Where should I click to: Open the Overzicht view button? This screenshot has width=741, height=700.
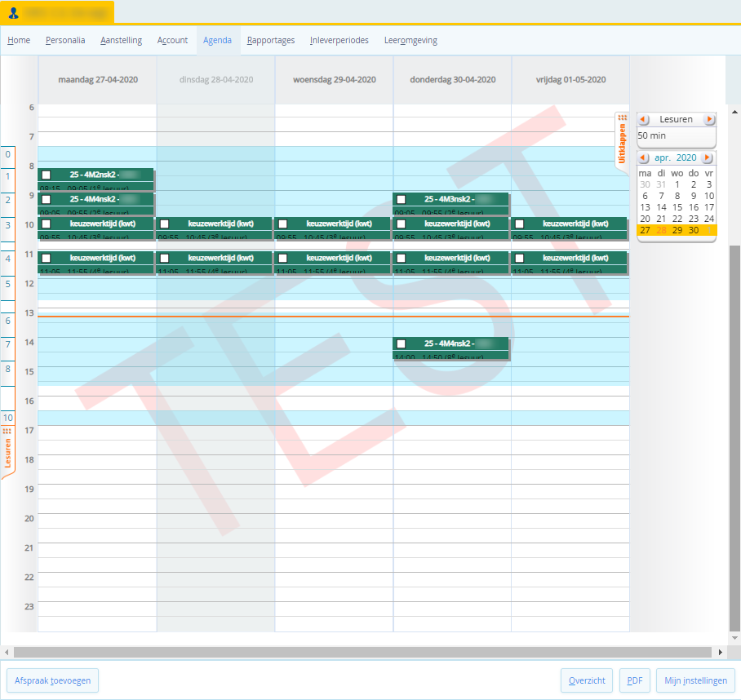tap(587, 680)
